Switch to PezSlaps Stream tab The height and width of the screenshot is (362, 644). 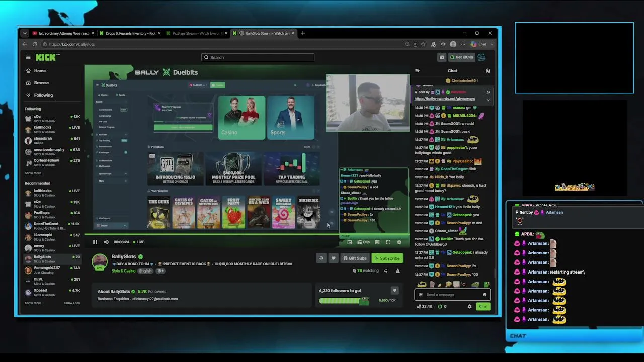(x=197, y=33)
